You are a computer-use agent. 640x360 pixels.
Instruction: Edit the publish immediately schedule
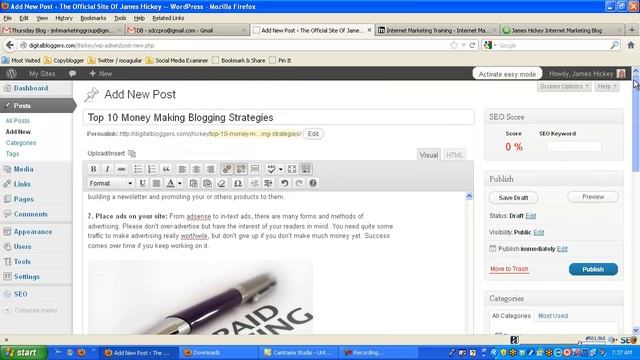(x=562, y=249)
